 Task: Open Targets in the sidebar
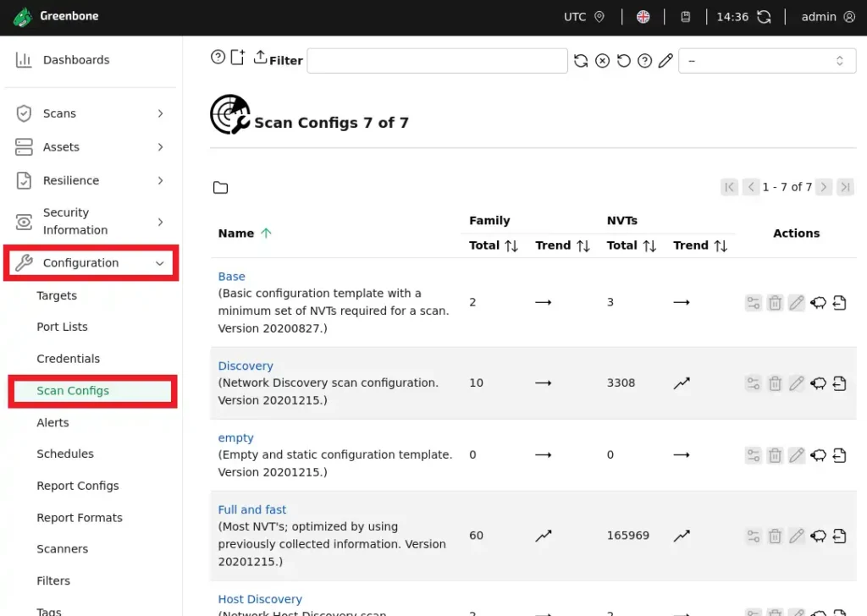coord(57,295)
